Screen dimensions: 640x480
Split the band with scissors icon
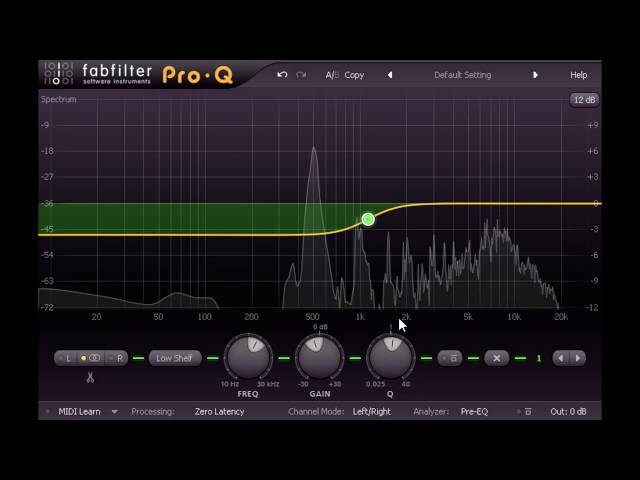[90, 377]
